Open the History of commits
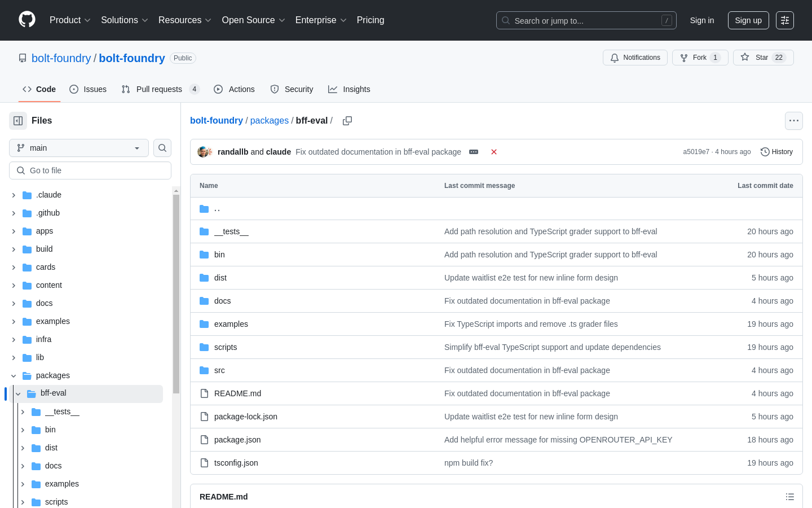The width and height of the screenshot is (812, 508). (x=776, y=152)
